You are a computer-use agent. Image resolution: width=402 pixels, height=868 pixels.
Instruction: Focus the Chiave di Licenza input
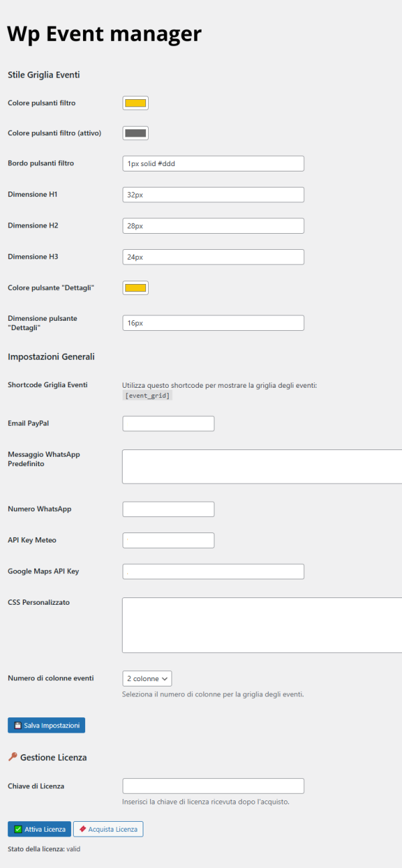tap(213, 786)
